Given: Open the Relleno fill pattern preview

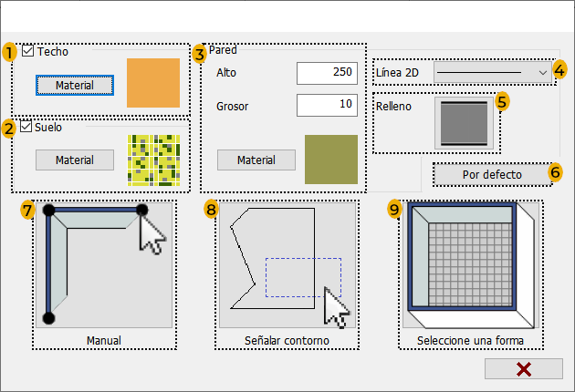Looking at the screenshot, I should 465,123.
